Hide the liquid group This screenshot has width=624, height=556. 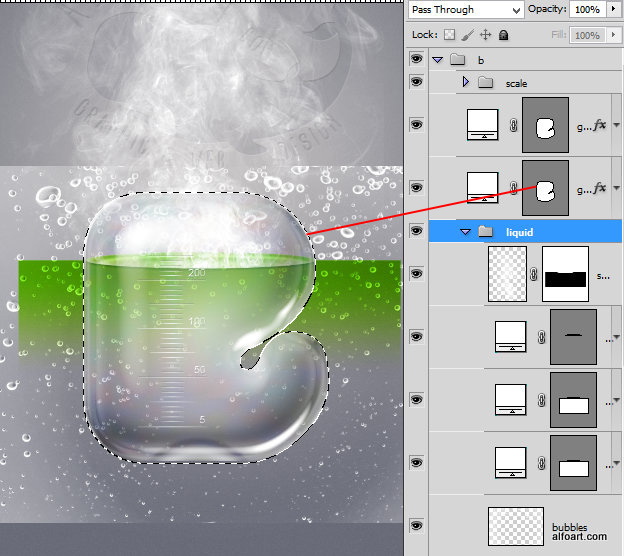click(x=416, y=231)
